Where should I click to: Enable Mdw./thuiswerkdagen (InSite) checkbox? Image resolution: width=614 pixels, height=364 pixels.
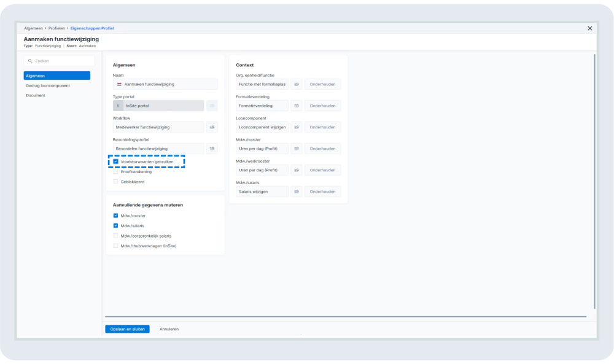point(115,246)
